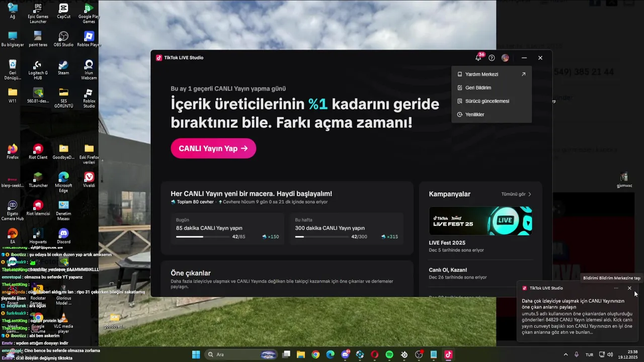Click Toplam 80 cevher text

point(195,202)
